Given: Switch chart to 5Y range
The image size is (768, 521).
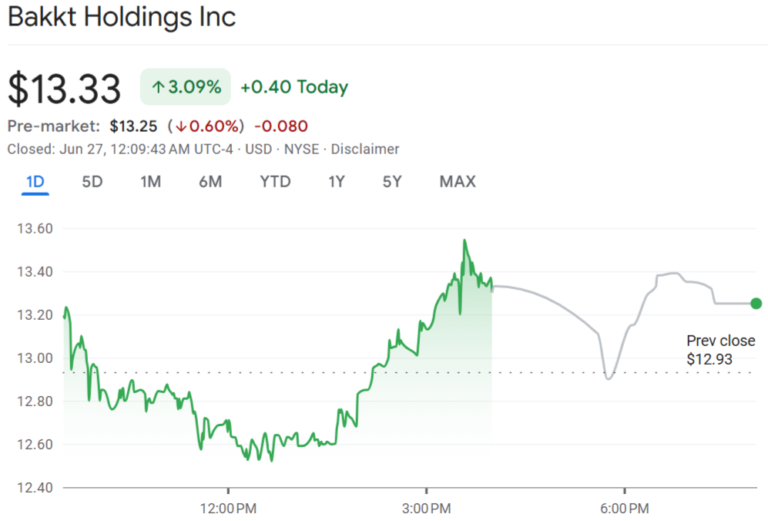Looking at the screenshot, I should point(392,182).
